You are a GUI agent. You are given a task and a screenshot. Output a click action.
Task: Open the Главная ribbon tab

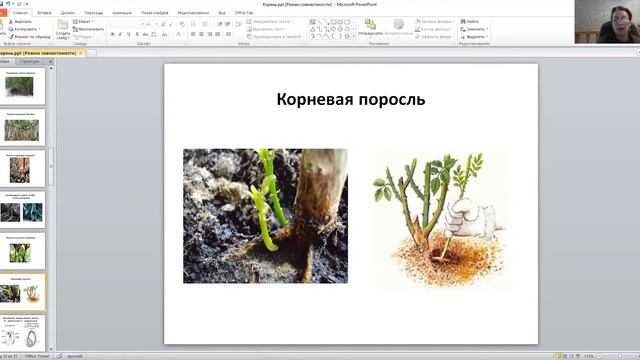coord(20,13)
